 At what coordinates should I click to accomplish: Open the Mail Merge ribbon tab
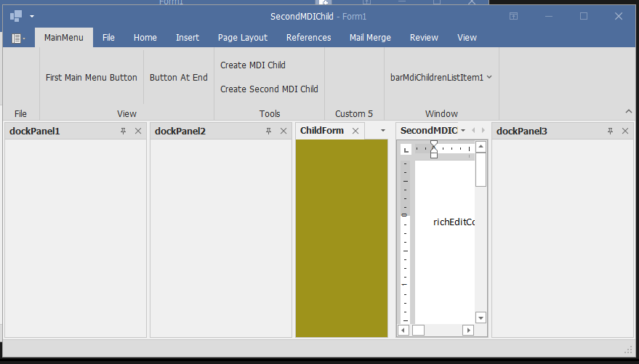370,38
